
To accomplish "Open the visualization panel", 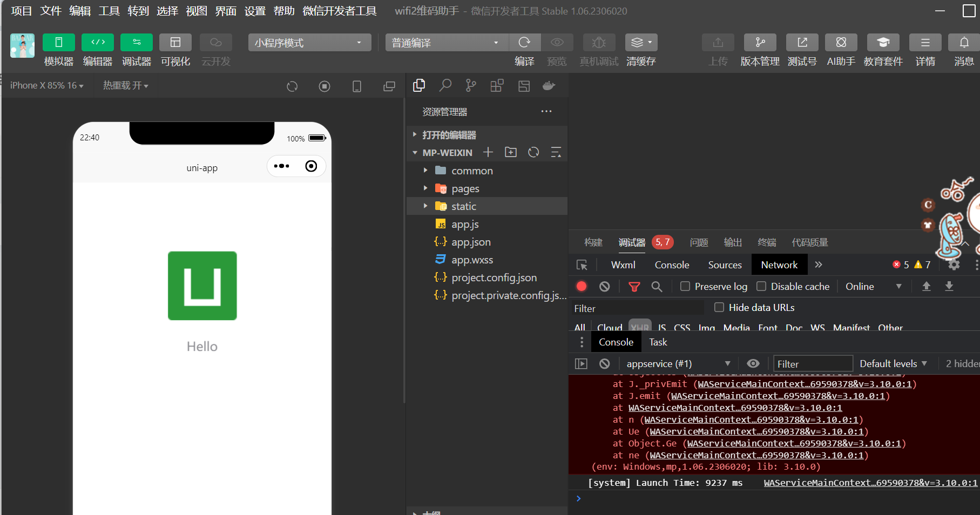I will pyautogui.click(x=175, y=43).
